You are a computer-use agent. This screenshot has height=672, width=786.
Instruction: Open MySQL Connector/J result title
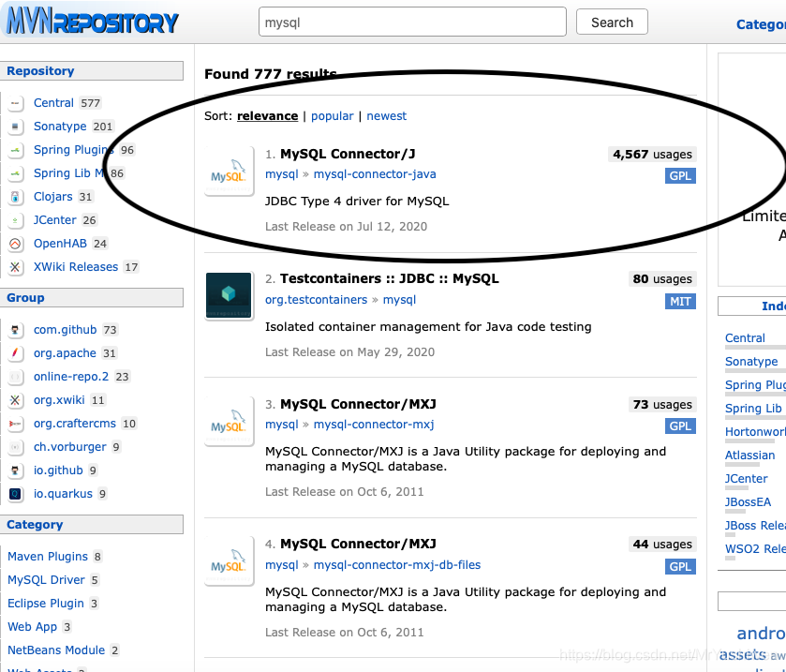[348, 154]
